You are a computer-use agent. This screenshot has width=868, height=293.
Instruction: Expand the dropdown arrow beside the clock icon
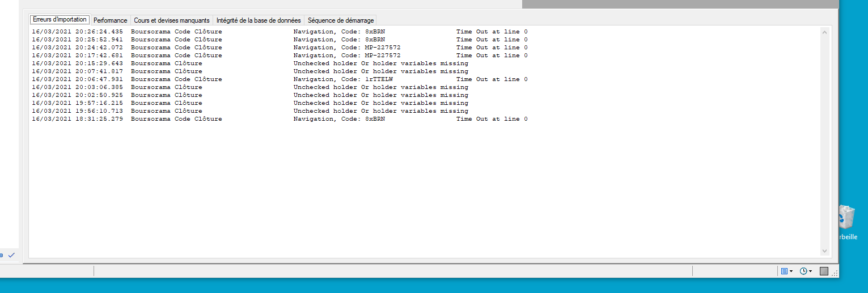click(x=811, y=271)
